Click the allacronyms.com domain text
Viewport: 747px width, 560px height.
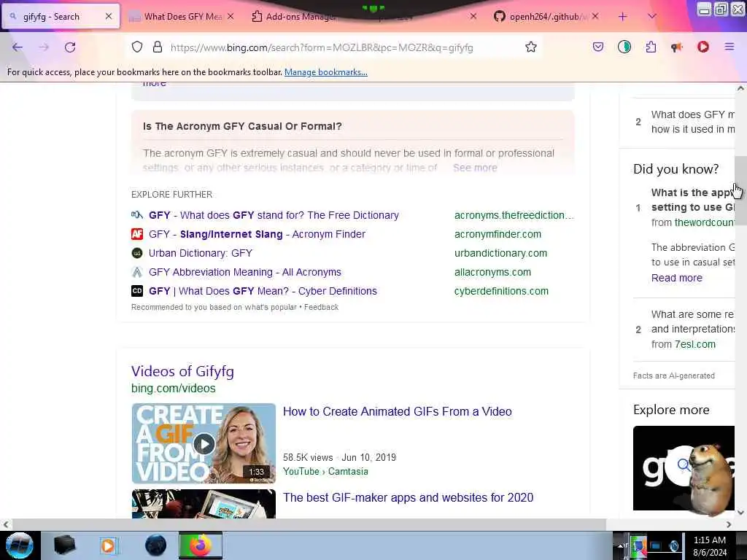coord(492,273)
